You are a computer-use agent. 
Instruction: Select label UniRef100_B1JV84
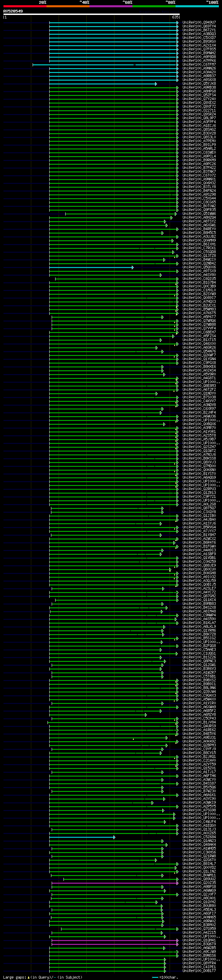[x=199, y=722]
